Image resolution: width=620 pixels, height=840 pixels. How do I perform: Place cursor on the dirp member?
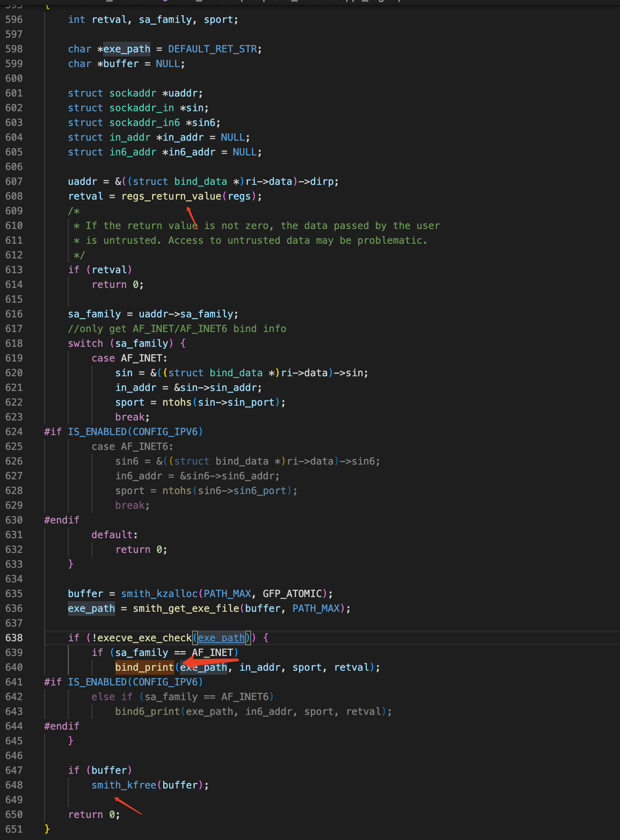tap(322, 182)
